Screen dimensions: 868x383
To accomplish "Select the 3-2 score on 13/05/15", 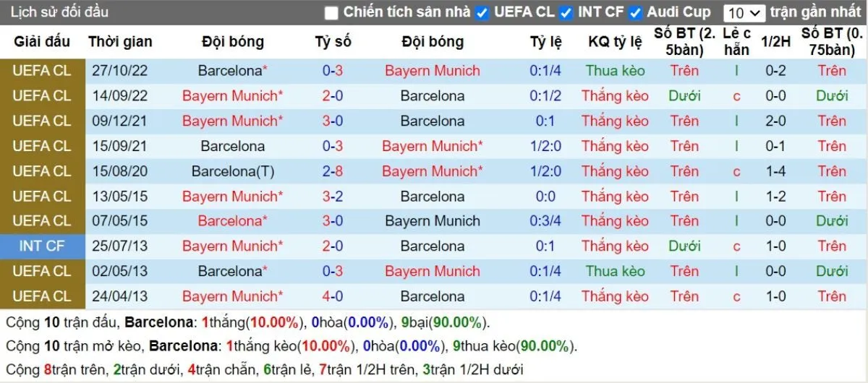I will coord(333,197).
